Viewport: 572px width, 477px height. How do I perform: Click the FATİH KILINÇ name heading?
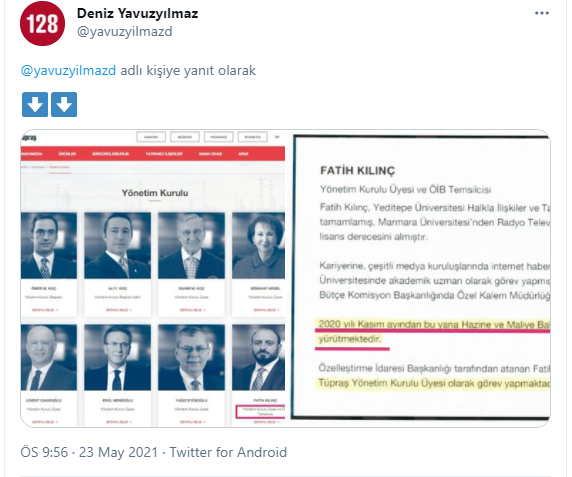357,171
